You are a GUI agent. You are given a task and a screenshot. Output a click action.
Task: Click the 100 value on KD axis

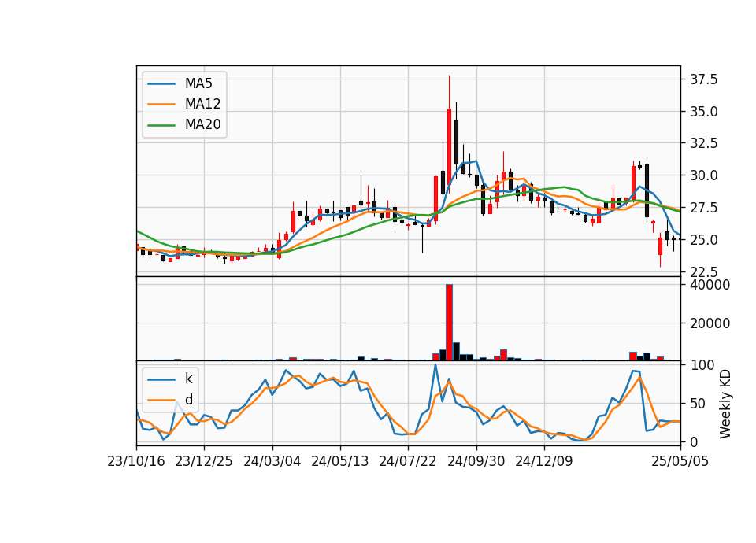click(x=702, y=365)
